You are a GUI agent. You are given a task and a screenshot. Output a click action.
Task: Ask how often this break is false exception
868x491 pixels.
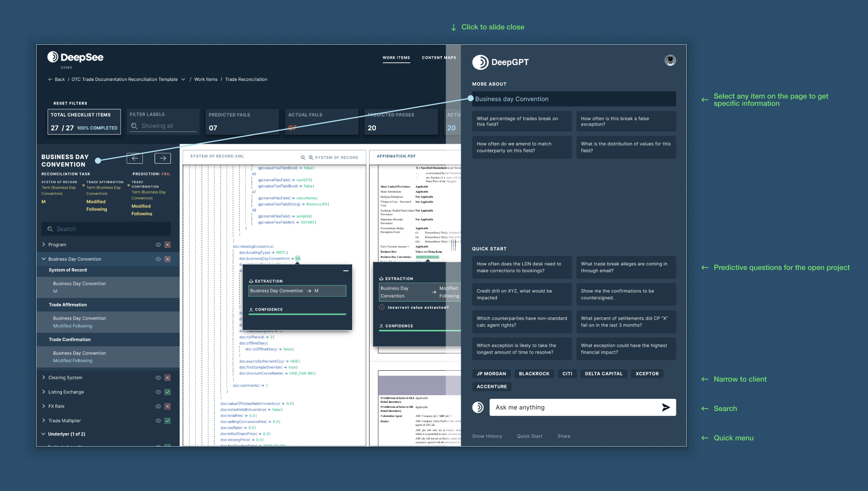coord(626,122)
